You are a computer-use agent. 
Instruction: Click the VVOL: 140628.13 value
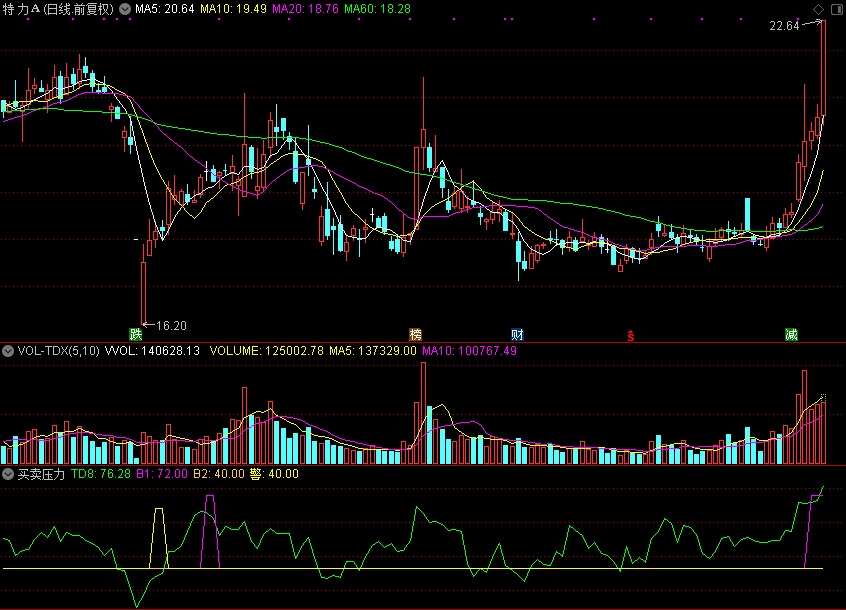click(152, 351)
